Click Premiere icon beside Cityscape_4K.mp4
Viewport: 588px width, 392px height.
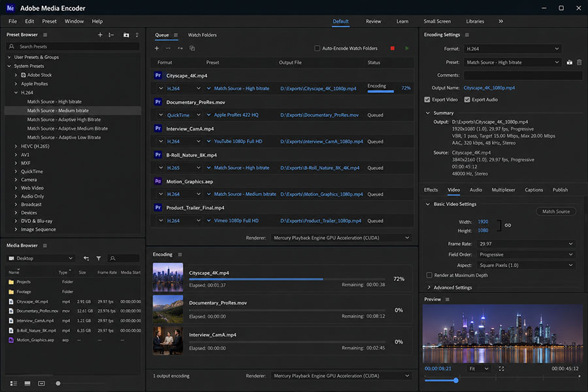(158, 75)
